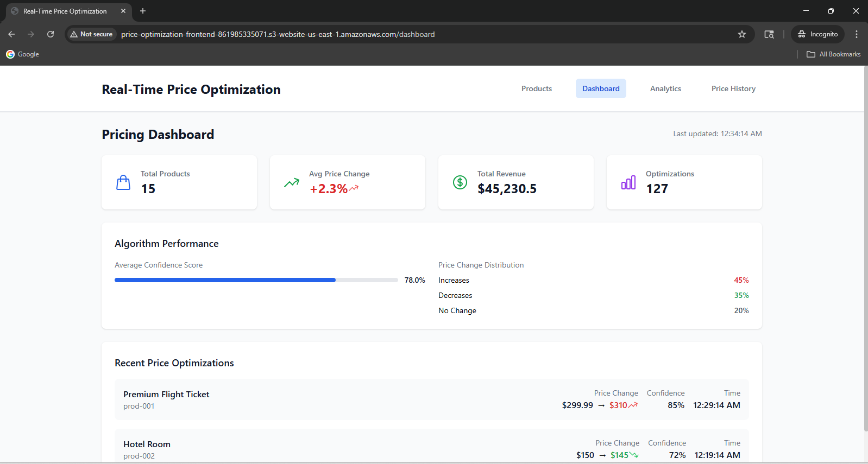Bookmark this page with the star icon
The height and width of the screenshot is (464, 868).
[x=742, y=34]
